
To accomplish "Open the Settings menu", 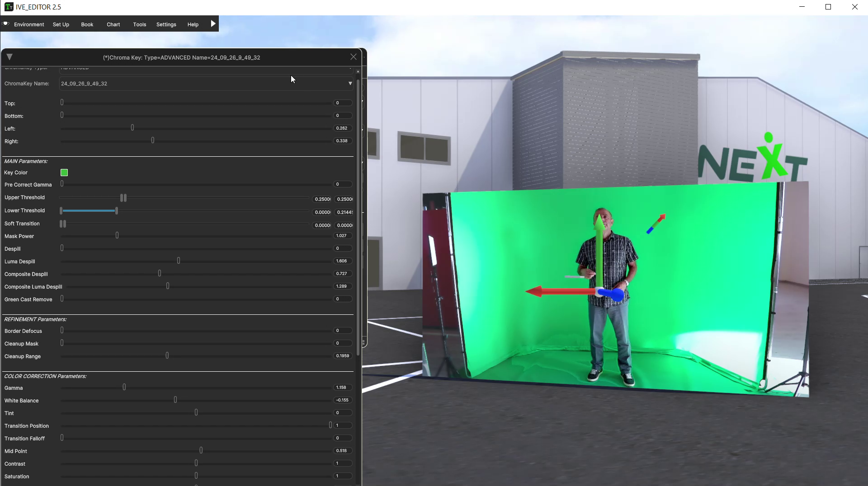I will pos(166,24).
